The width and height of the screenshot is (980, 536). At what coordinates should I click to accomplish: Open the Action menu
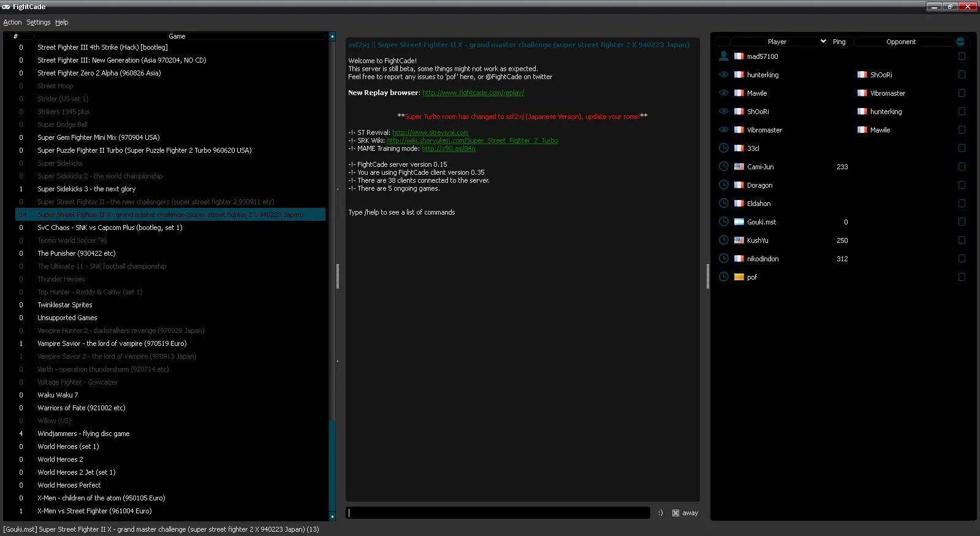[x=12, y=22]
